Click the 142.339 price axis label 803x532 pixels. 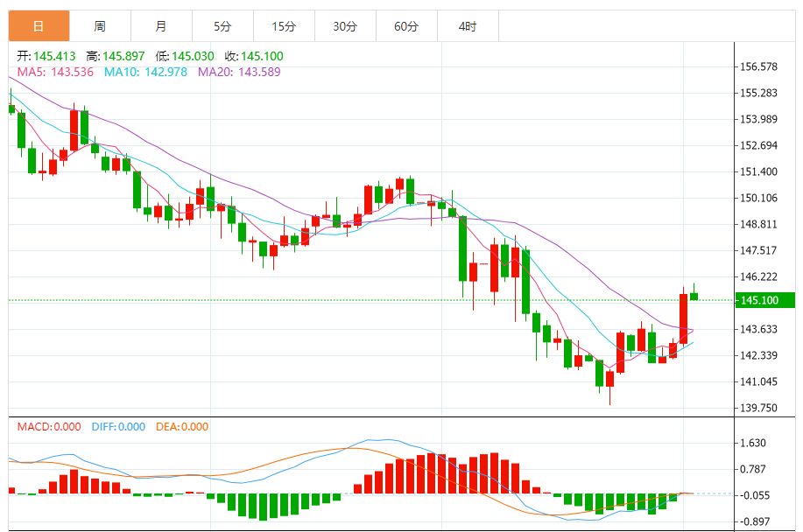click(x=758, y=355)
